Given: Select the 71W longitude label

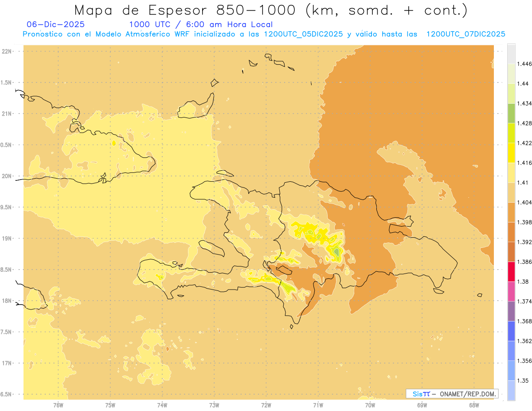Looking at the screenshot, I should pos(318,405).
